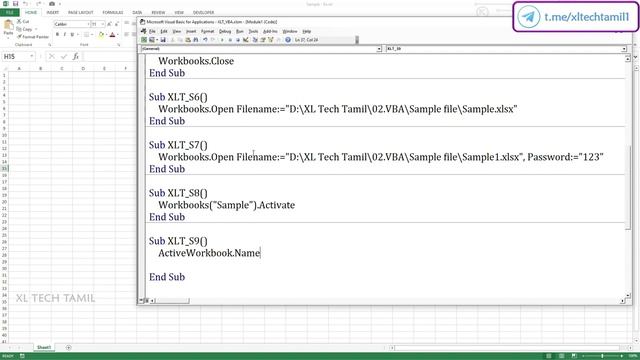The width and height of the screenshot is (640, 360).
Task: Open the Insert menu in VBA editor
Action: coord(191,31)
